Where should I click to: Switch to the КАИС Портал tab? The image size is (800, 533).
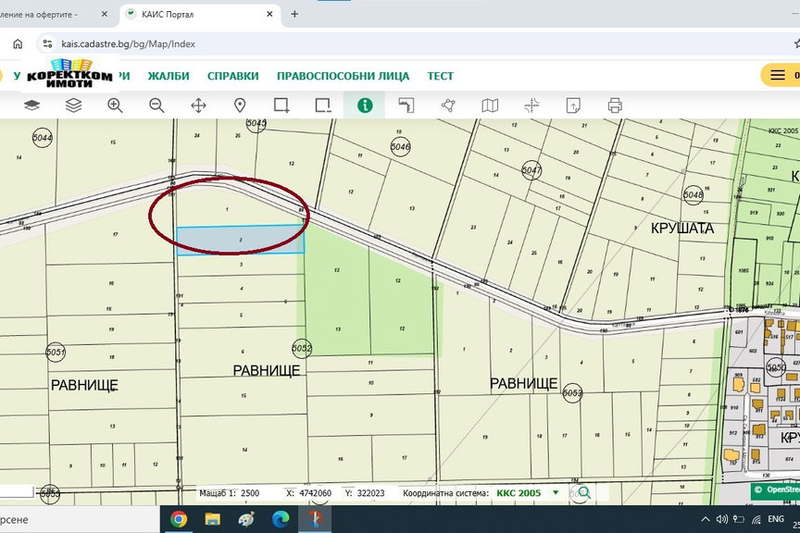pos(200,15)
